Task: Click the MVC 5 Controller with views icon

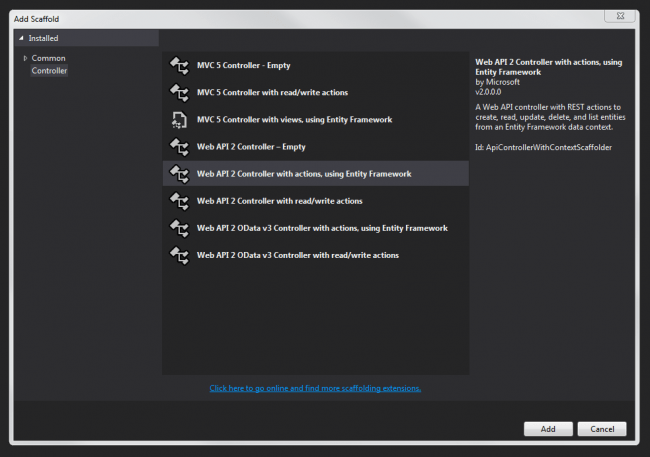Action: coord(179,120)
